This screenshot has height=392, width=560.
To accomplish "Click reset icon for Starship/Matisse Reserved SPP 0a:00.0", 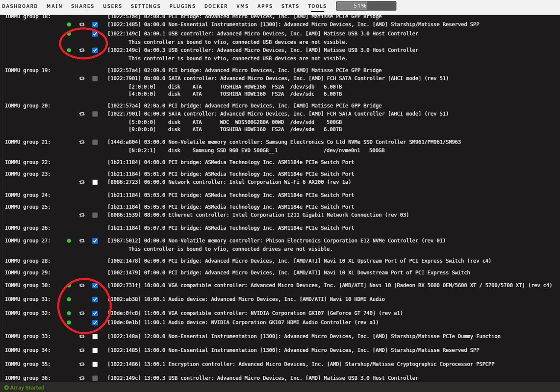I will [x=82, y=24].
